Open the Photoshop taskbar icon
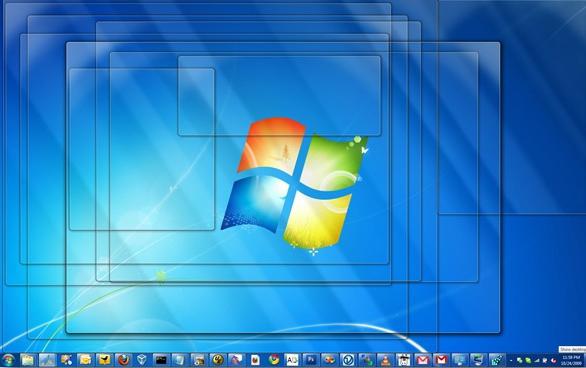 point(311,360)
